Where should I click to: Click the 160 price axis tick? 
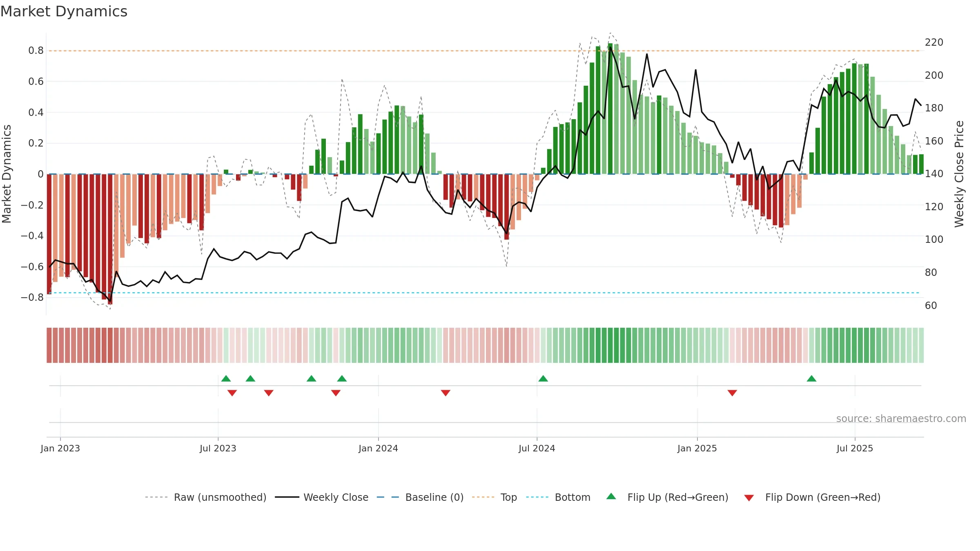pos(934,141)
